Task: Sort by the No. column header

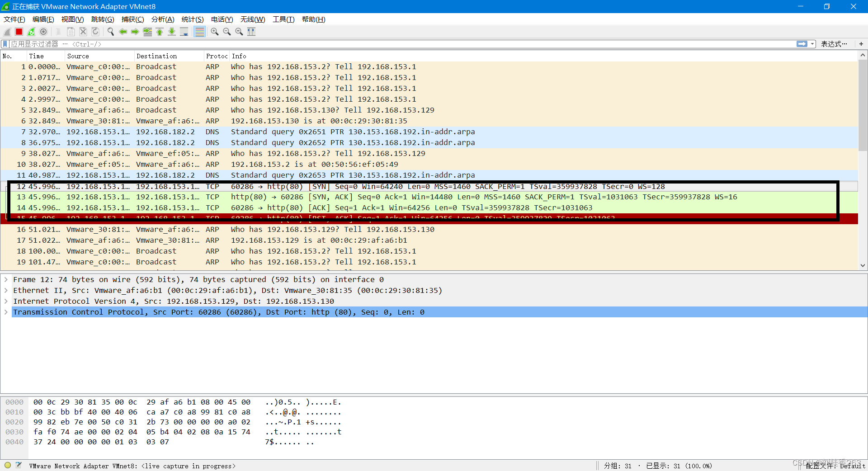Action: point(14,56)
